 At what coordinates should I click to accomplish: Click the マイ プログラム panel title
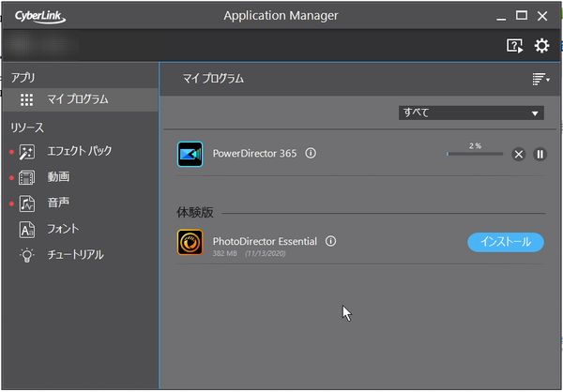point(213,79)
